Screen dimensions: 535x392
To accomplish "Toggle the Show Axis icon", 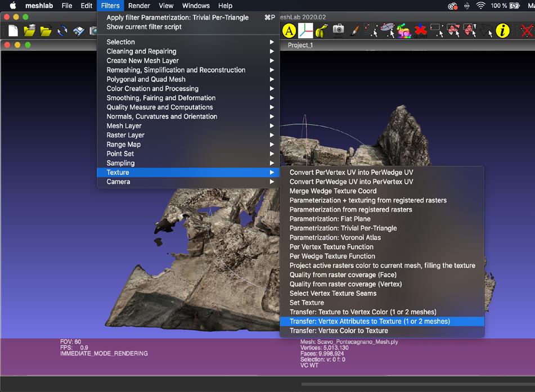I will tap(305, 31).
